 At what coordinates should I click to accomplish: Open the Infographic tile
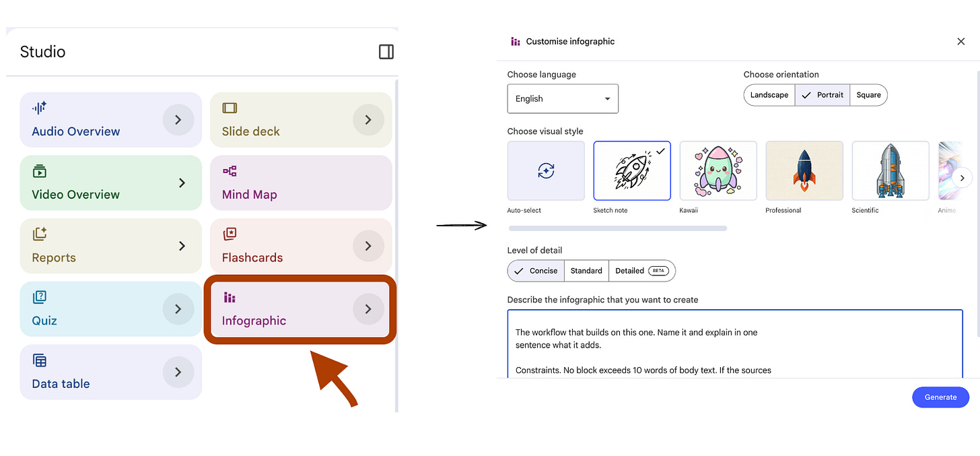pos(300,309)
